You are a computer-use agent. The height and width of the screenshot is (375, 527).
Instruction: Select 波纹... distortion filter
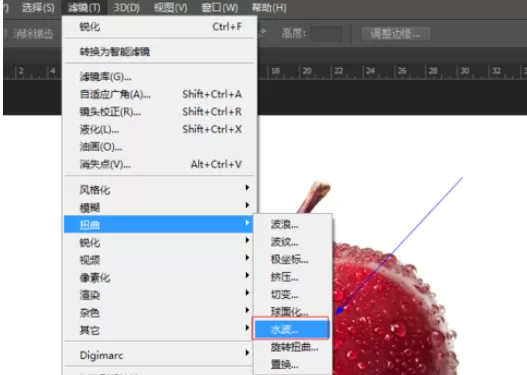click(x=292, y=242)
